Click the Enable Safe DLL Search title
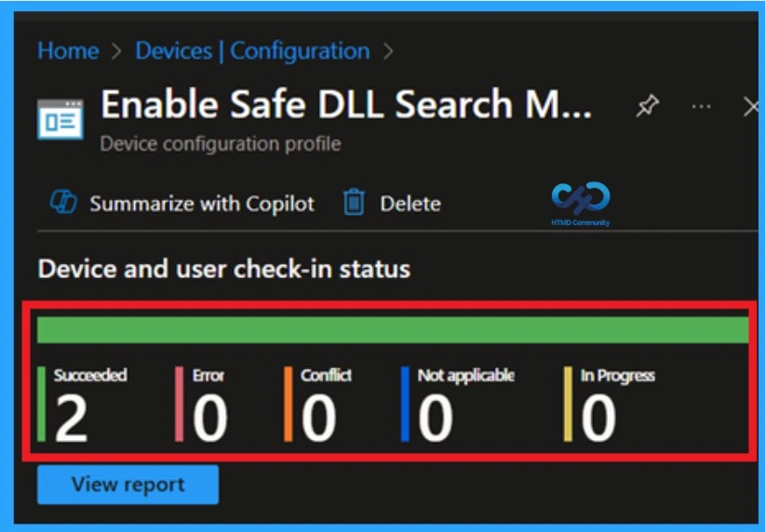Screen dimensions: 765x532 [346, 104]
